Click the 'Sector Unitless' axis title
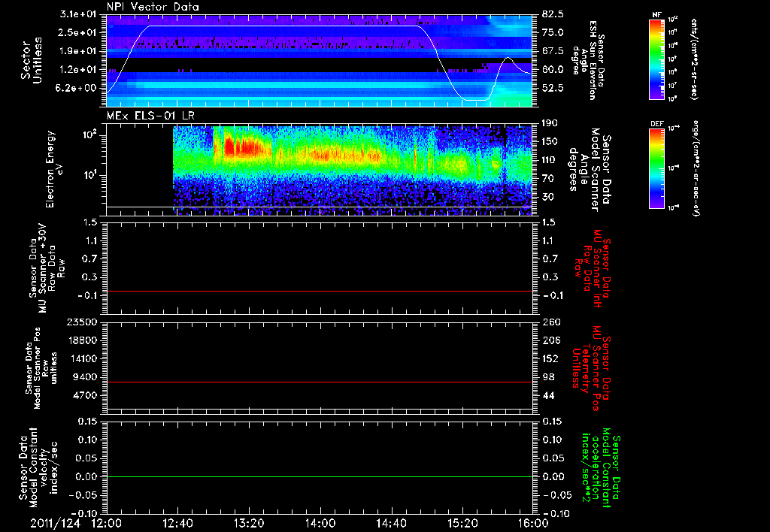 (x=32, y=60)
